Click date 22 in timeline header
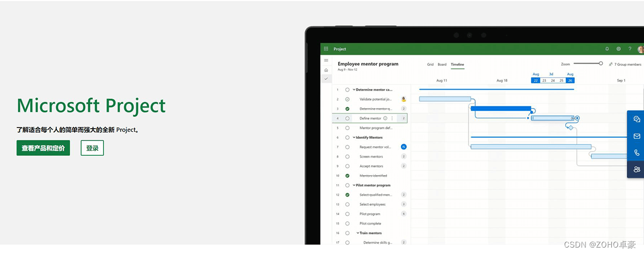Screen dimensions: 644x254 coord(536,80)
